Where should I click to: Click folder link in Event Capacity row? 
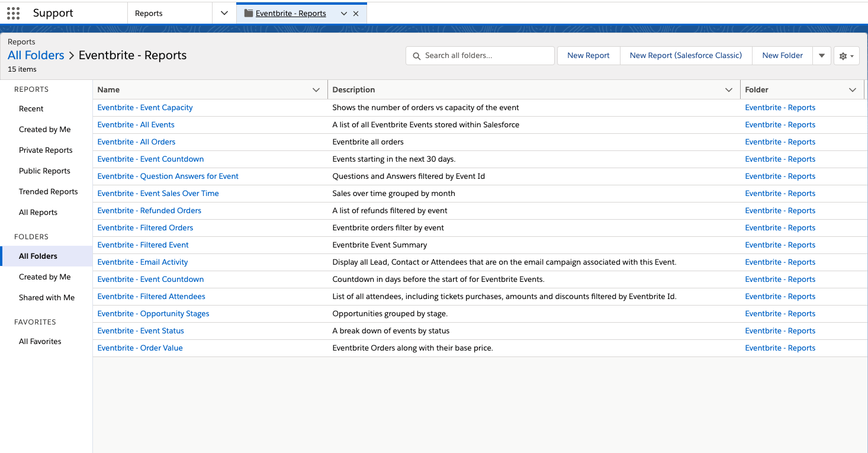pyautogui.click(x=780, y=108)
